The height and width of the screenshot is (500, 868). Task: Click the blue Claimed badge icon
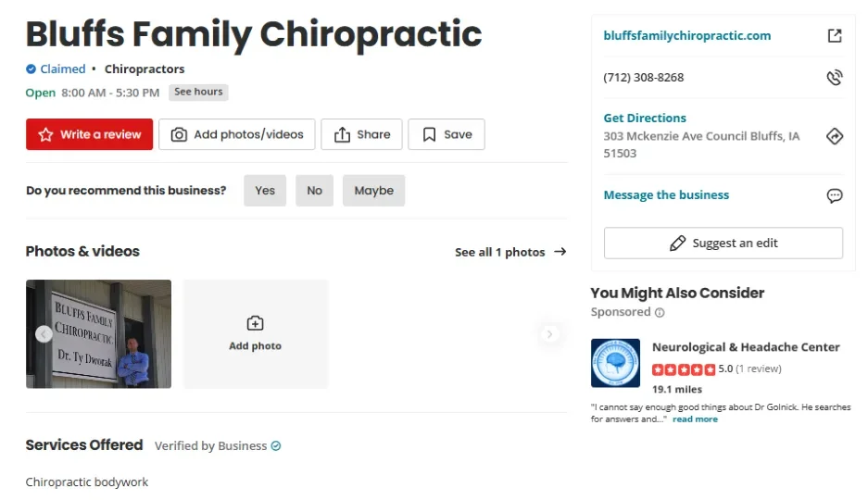coord(31,69)
